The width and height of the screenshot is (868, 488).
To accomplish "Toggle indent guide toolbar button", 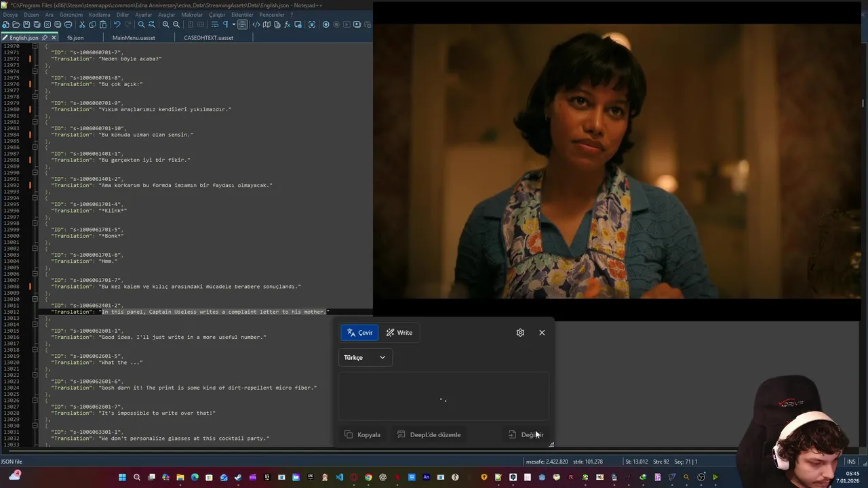I will pos(242,24).
